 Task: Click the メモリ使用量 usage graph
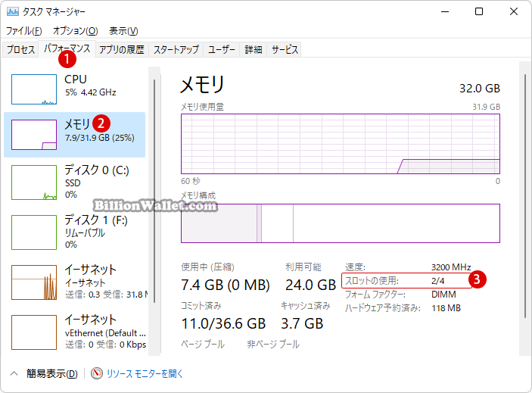[x=341, y=144]
